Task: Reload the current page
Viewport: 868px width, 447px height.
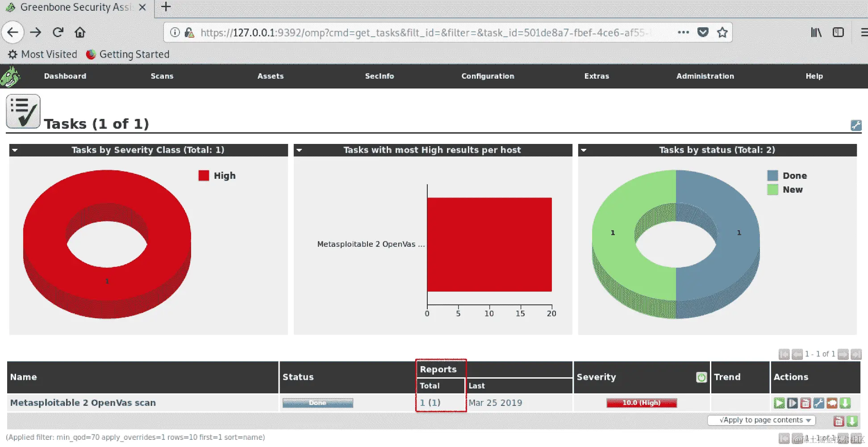Action: [58, 32]
